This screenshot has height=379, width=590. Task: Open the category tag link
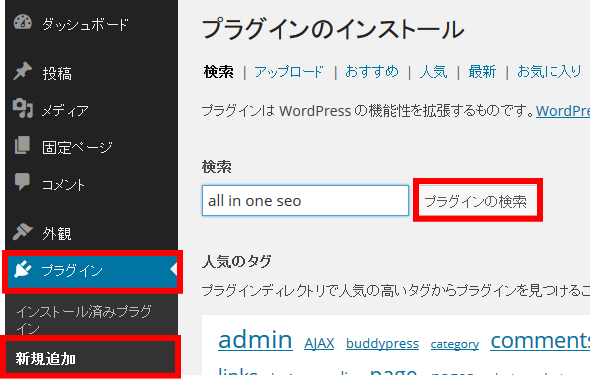(455, 344)
